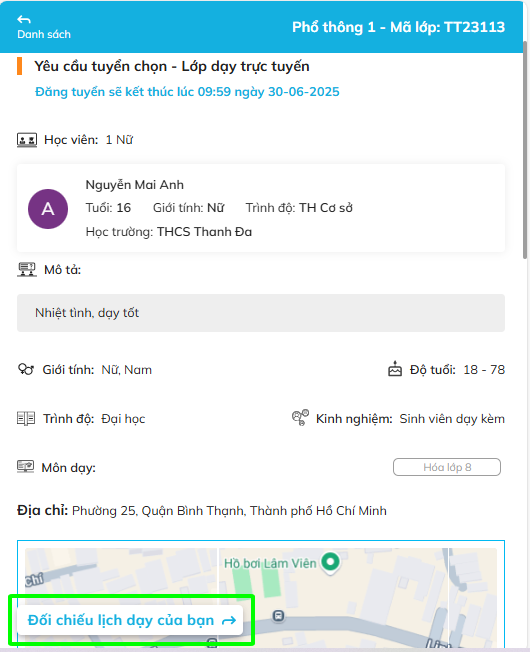Click the registration deadline text 30-06-2025
This screenshot has width=530, height=652.
click(303, 91)
